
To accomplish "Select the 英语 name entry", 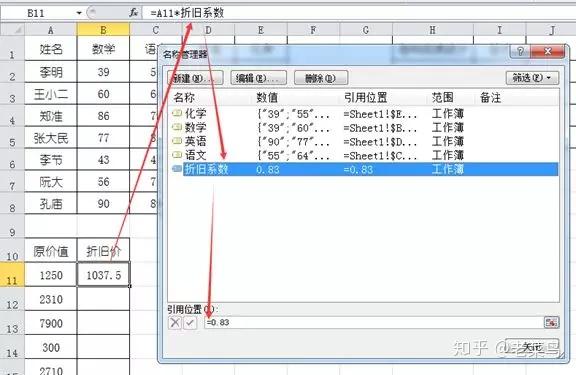I will [x=364, y=142].
